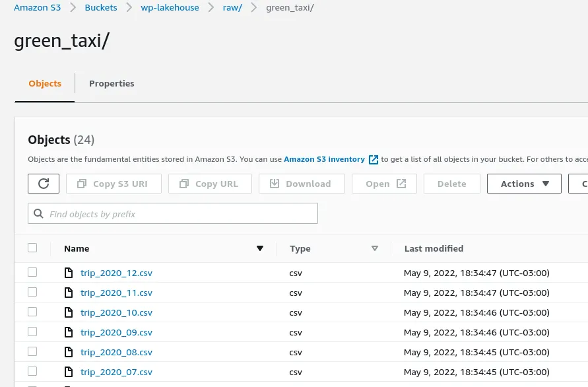
Task: Click the refresh objects icon button
Action: (x=44, y=184)
